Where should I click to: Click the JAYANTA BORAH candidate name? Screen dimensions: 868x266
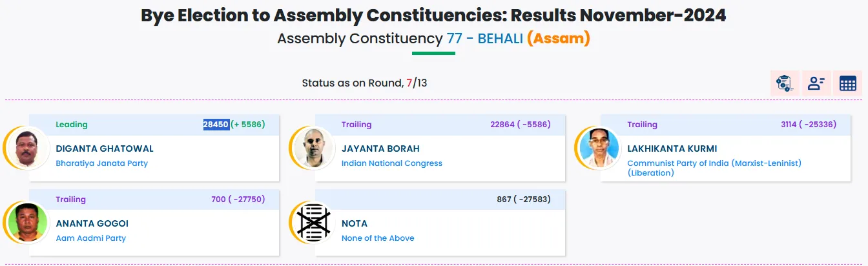coord(380,148)
